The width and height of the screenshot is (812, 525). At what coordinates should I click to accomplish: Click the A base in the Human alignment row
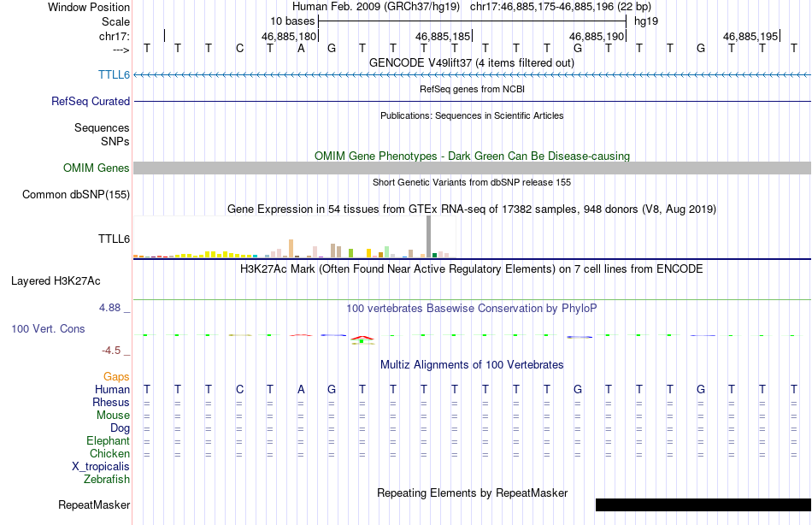click(x=301, y=390)
